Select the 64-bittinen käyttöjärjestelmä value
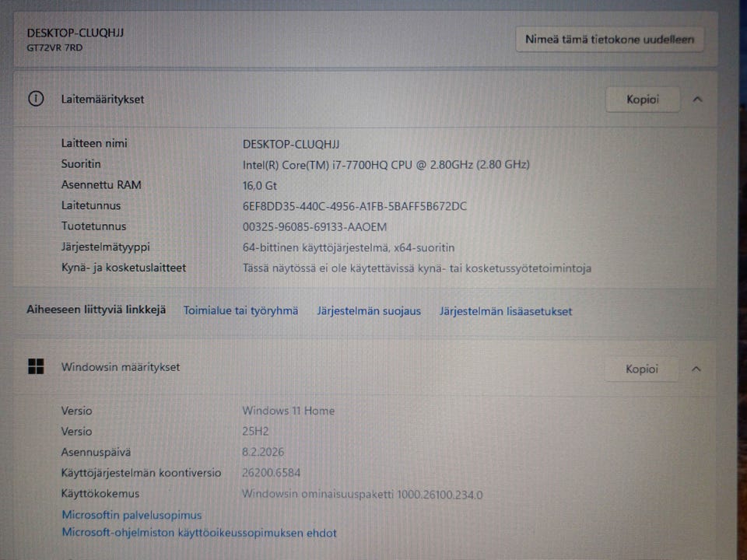 (349, 247)
